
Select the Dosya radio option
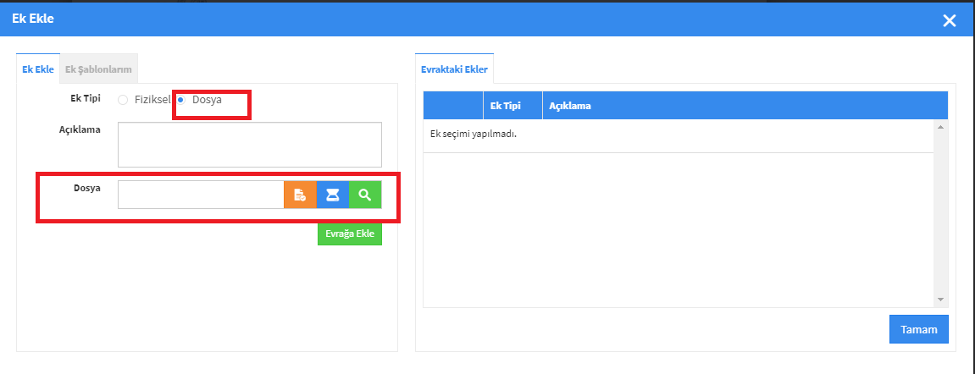click(x=181, y=100)
